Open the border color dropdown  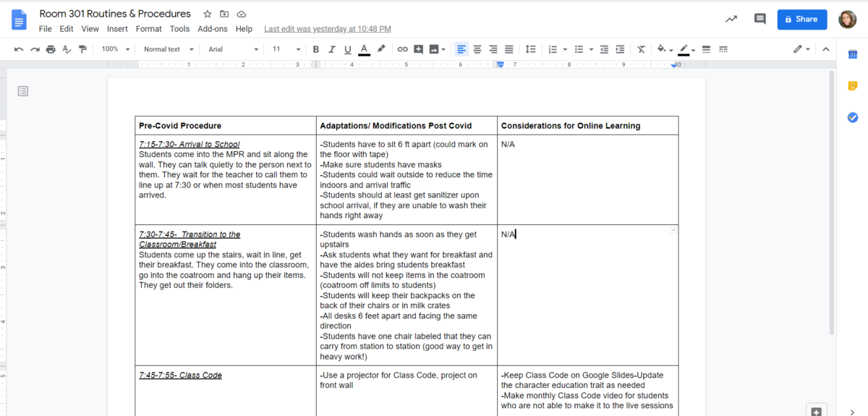click(x=685, y=49)
